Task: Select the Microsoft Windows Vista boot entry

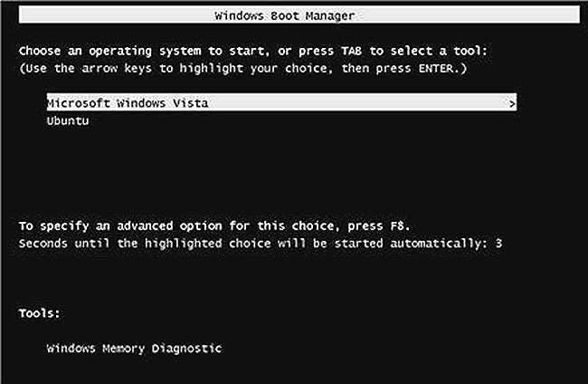Action: tap(127, 103)
